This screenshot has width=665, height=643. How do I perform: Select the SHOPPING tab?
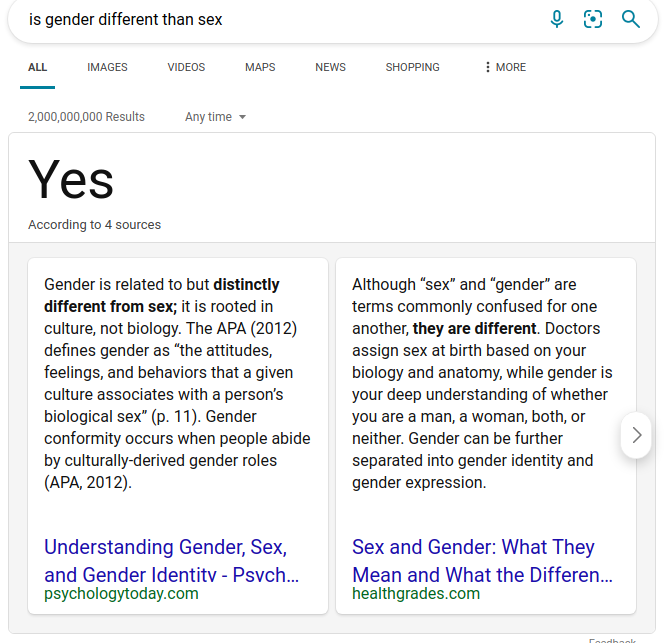tap(412, 67)
